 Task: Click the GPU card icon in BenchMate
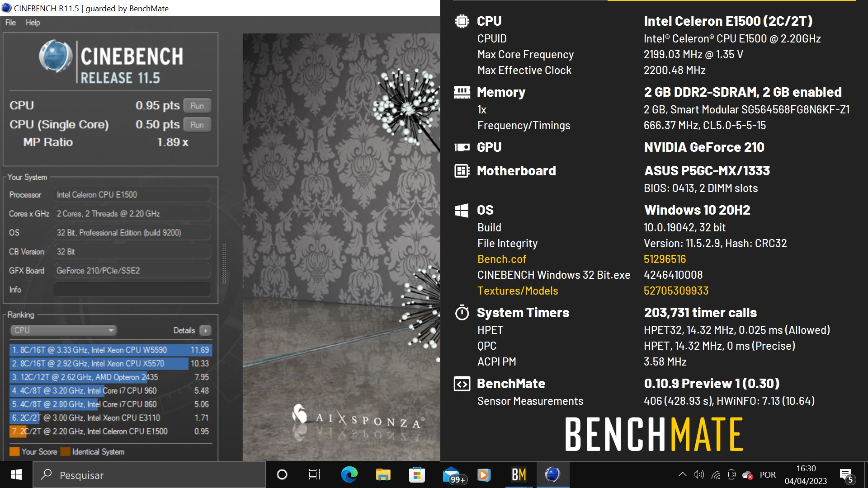(462, 147)
